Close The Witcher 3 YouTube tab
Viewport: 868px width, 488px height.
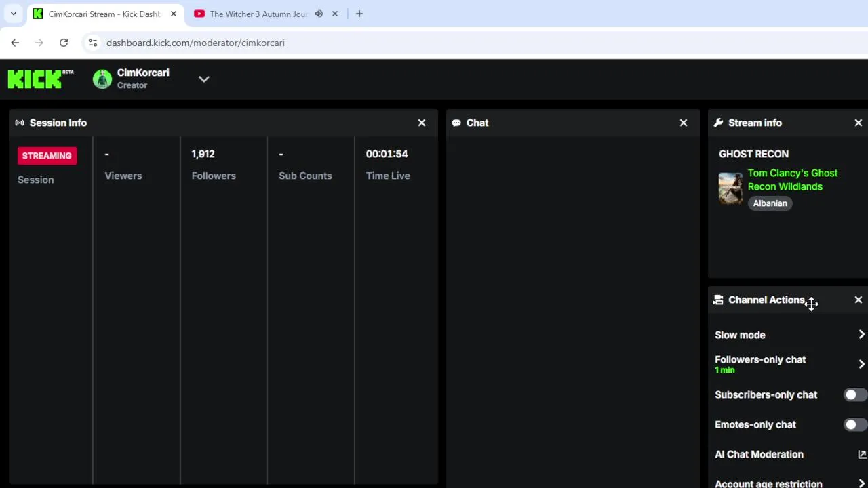tap(334, 14)
